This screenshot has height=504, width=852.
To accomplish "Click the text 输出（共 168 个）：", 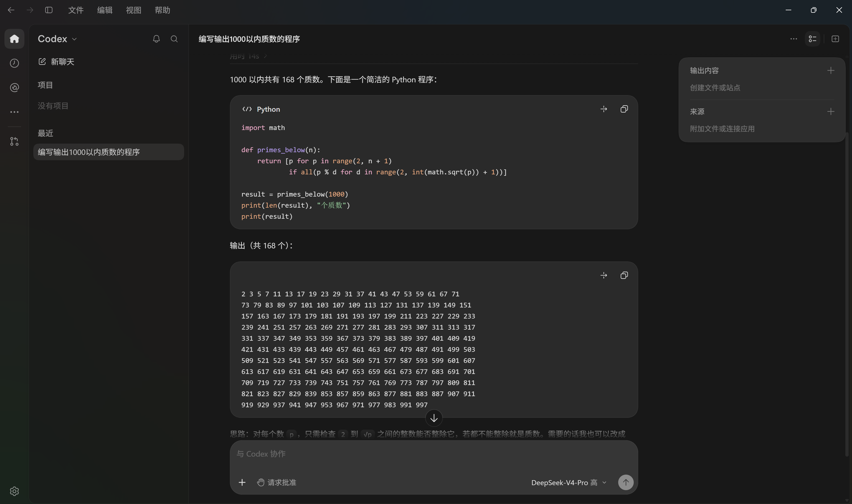I will coord(261,245).
